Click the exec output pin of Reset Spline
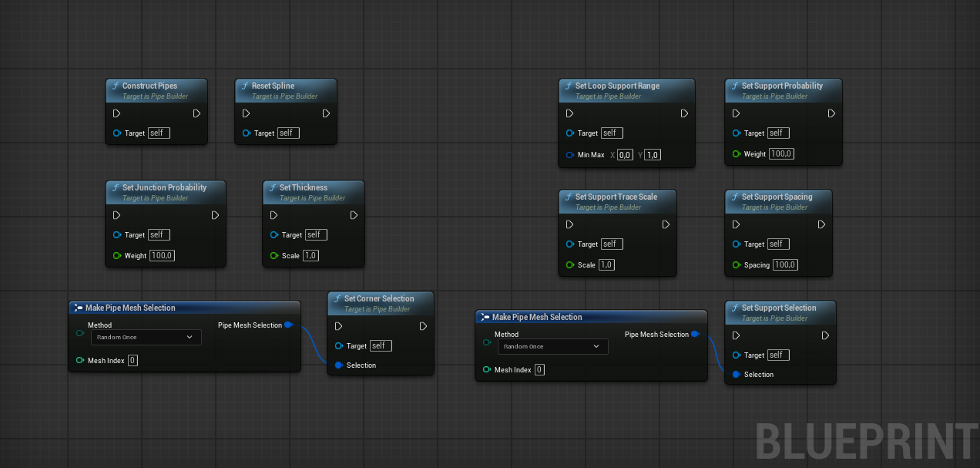 (x=326, y=113)
